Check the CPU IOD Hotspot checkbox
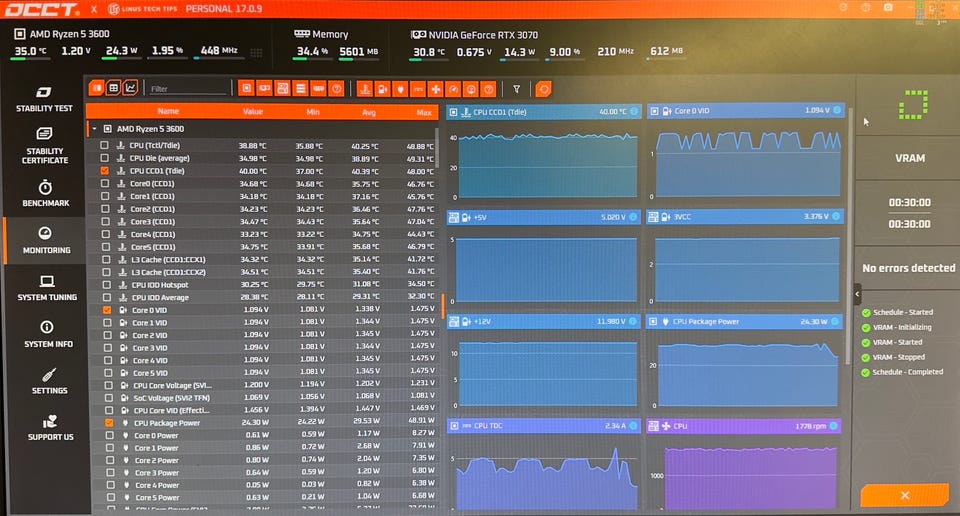The height and width of the screenshot is (516, 960). (x=107, y=285)
